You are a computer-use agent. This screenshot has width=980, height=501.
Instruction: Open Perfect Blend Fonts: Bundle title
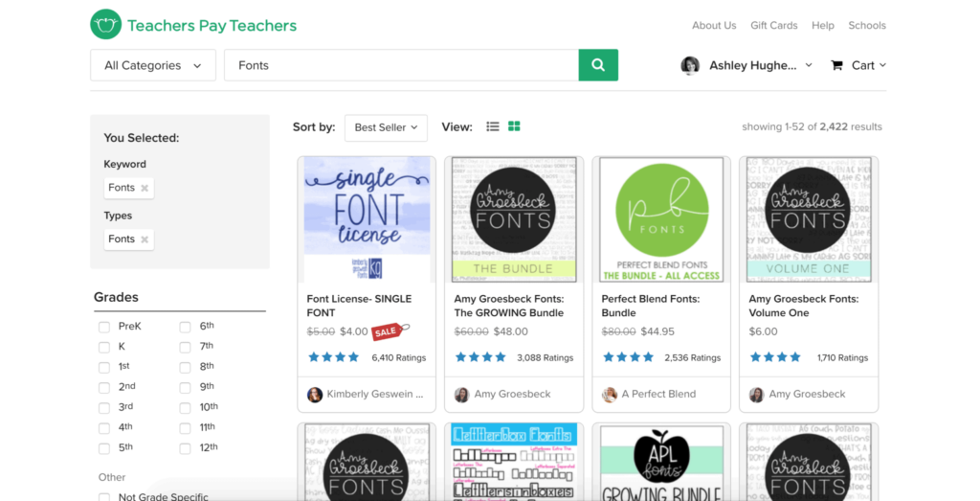[x=650, y=306]
